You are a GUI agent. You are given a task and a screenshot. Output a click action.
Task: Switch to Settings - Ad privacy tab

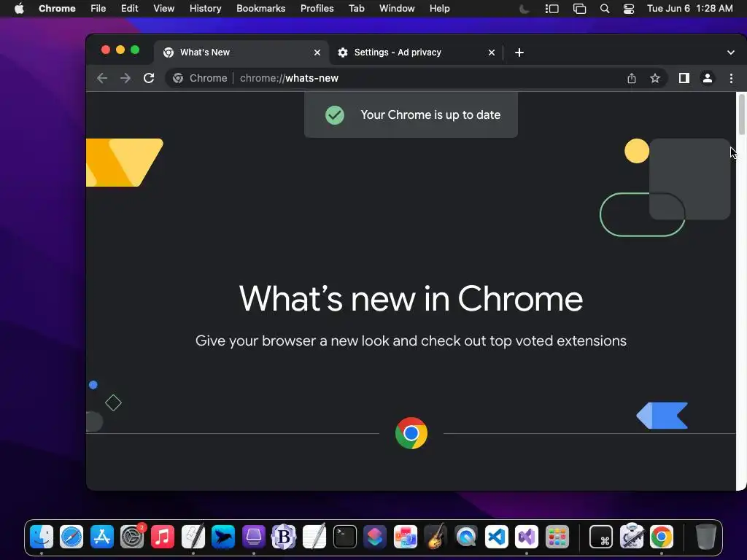(416, 52)
